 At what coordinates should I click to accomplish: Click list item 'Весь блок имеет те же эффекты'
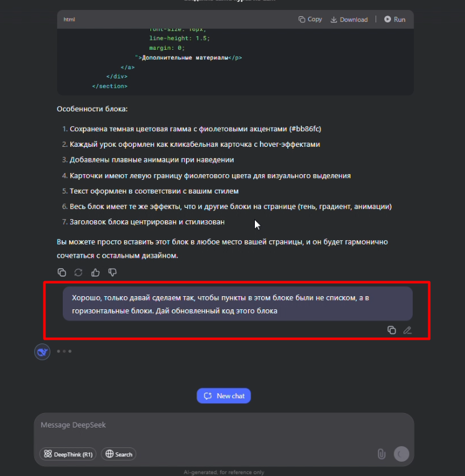point(231,207)
